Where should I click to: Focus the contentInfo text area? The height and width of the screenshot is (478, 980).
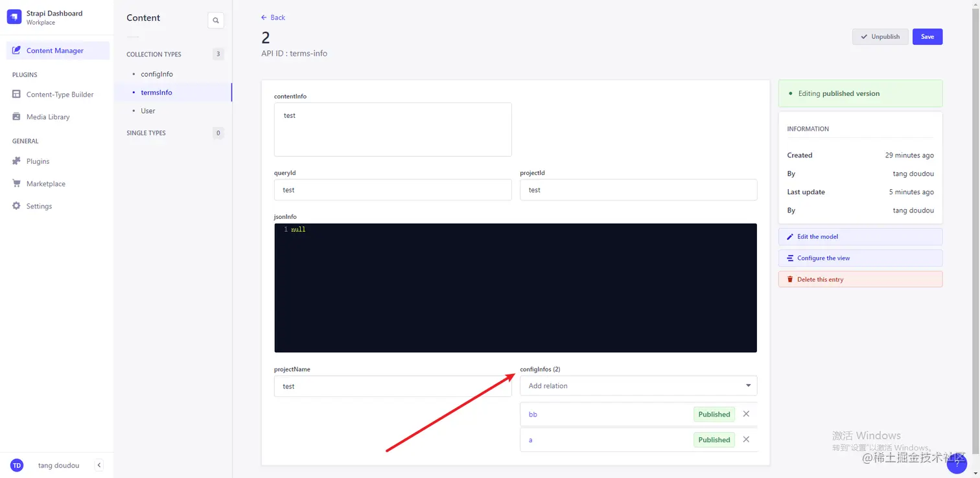pyautogui.click(x=393, y=130)
